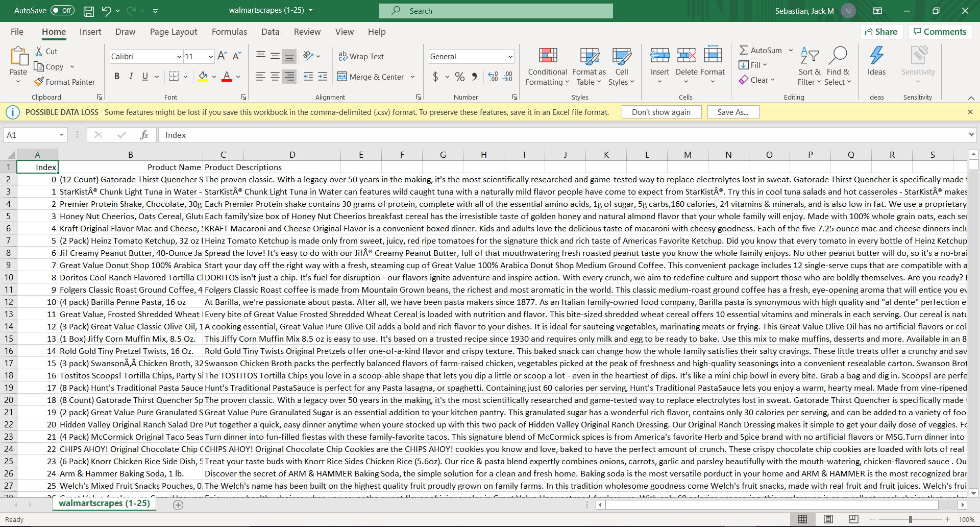Screen dimensions: 980x527
Task: Toggle Bold formatting
Action: [x=117, y=77]
